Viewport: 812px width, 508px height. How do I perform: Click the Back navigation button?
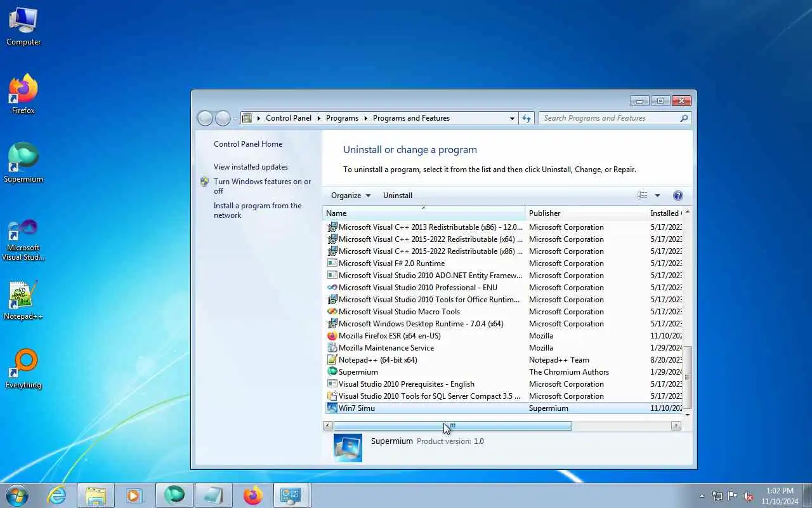[205, 118]
